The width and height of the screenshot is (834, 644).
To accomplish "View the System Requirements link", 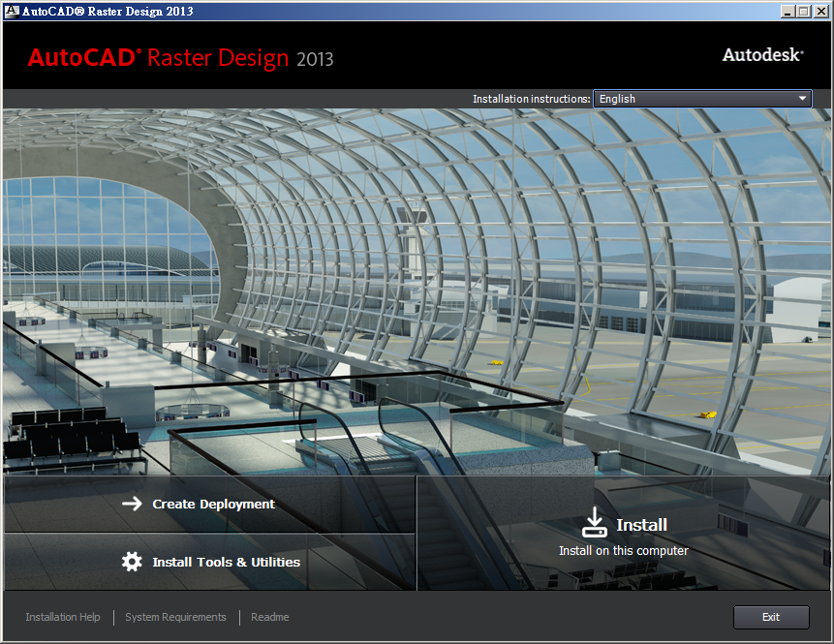I will [x=175, y=617].
